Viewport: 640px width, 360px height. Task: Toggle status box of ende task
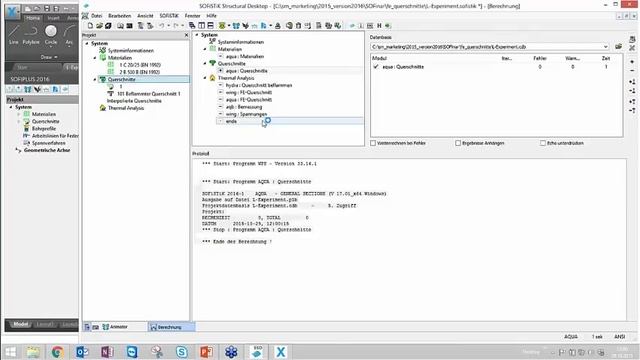[x=220, y=121]
